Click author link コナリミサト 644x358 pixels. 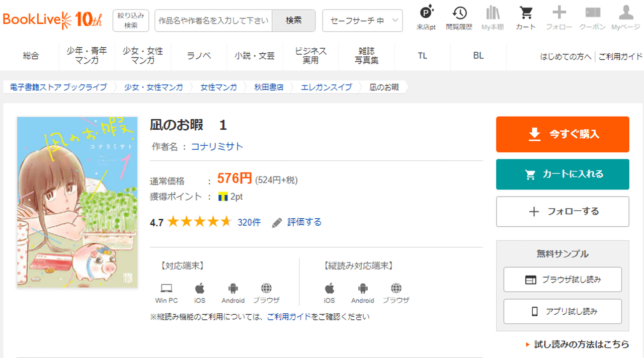217,147
